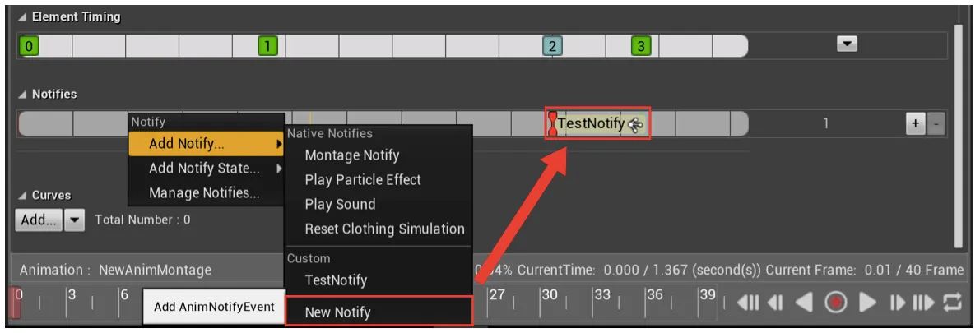Open dropdown arrow beside the Add button
Viewport: 980px width, 333px height.
74,220
